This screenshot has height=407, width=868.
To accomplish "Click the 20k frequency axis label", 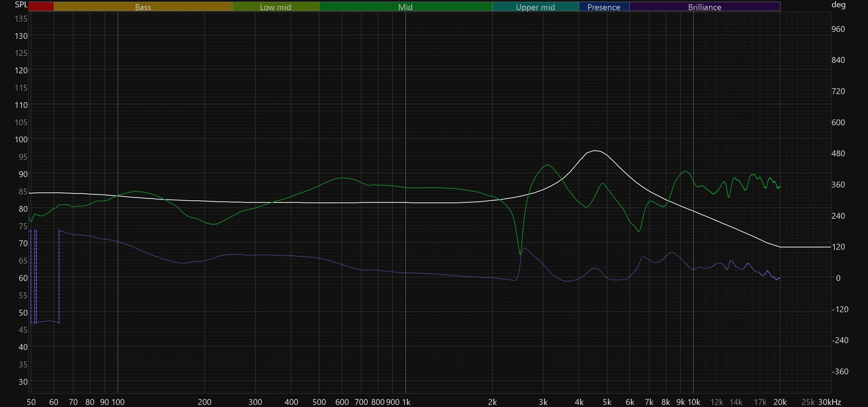I will click(780, 402).
